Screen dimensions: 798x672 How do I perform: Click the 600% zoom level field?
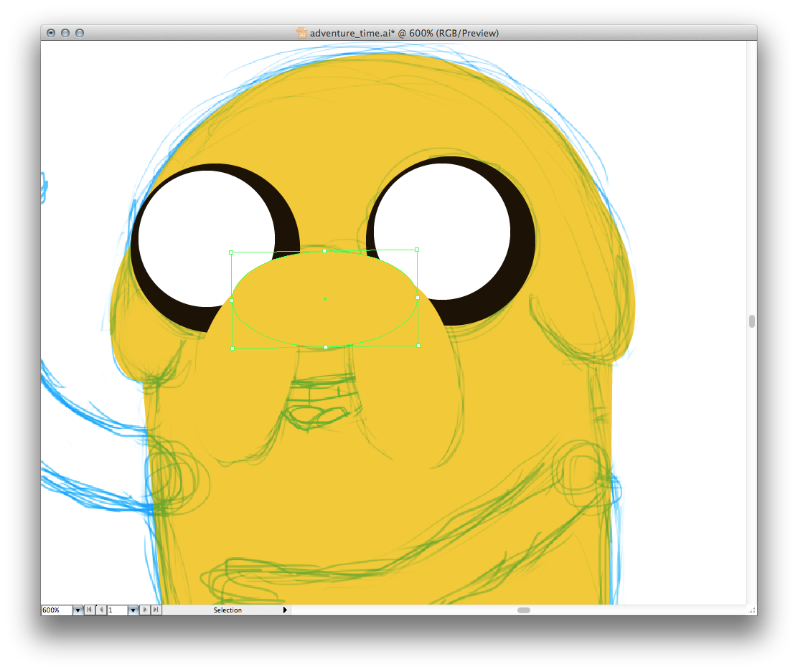pos(56,610)
